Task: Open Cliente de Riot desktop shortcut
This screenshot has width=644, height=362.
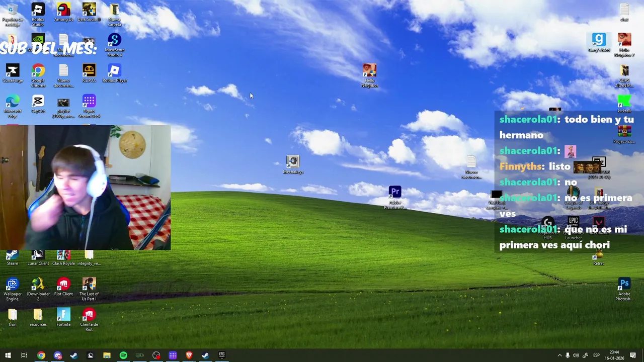Action: pos(89,320)
